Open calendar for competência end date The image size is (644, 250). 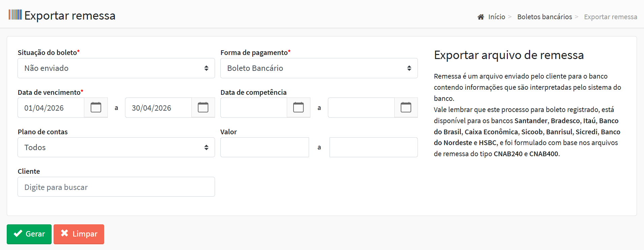(x=406, y=108)
